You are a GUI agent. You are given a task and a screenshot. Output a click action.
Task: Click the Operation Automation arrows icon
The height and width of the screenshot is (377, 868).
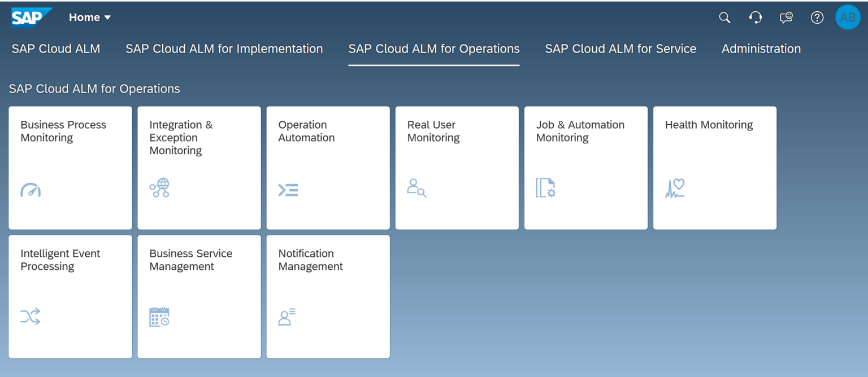click(x=289, y=190)
